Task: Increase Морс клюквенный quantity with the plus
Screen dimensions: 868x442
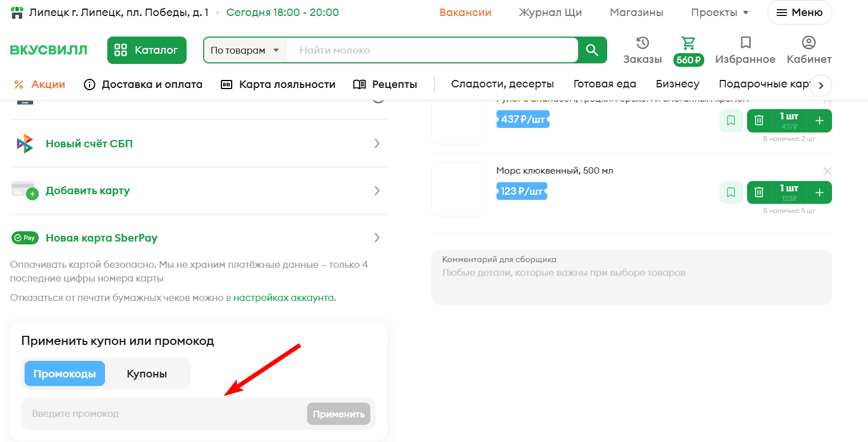Action: point(819,192)
